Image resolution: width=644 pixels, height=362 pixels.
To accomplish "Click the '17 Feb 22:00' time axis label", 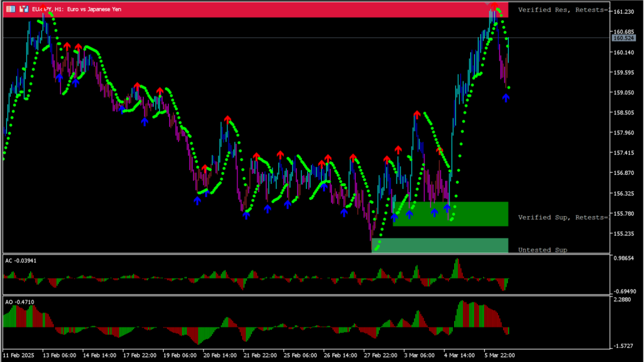I will tap(140, 355).
